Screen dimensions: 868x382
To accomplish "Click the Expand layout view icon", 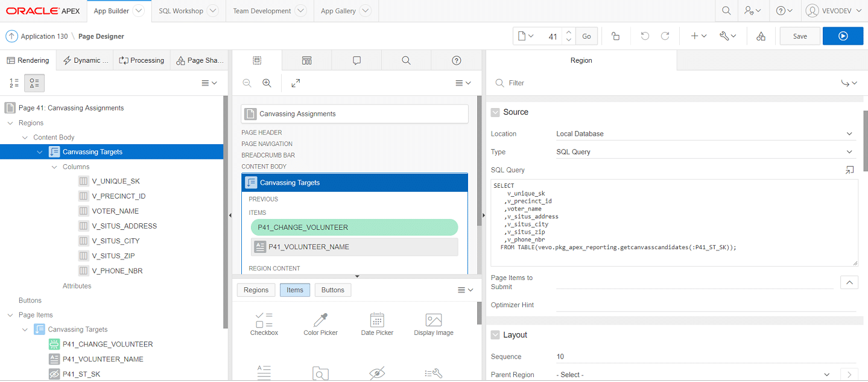I will click(x=295, y=82).
